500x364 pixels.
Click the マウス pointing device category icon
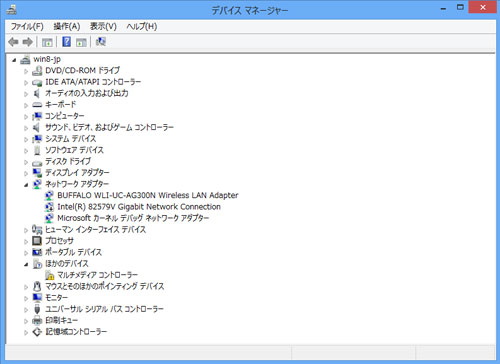pyautogui.click(x=37, y=286)
